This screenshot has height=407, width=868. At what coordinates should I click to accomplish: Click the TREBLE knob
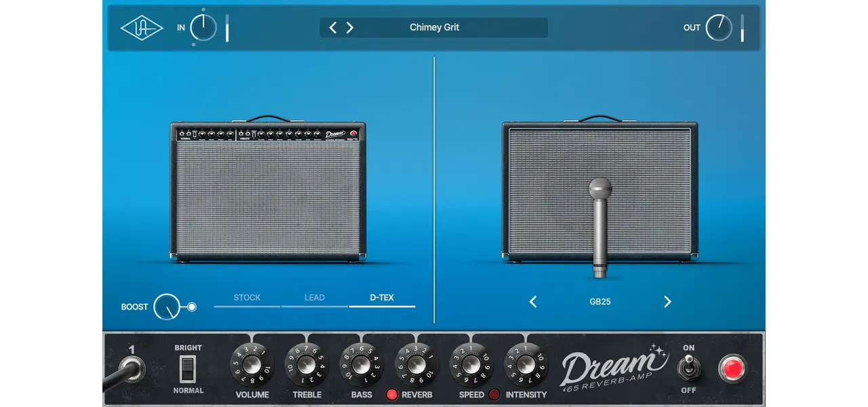307,366
